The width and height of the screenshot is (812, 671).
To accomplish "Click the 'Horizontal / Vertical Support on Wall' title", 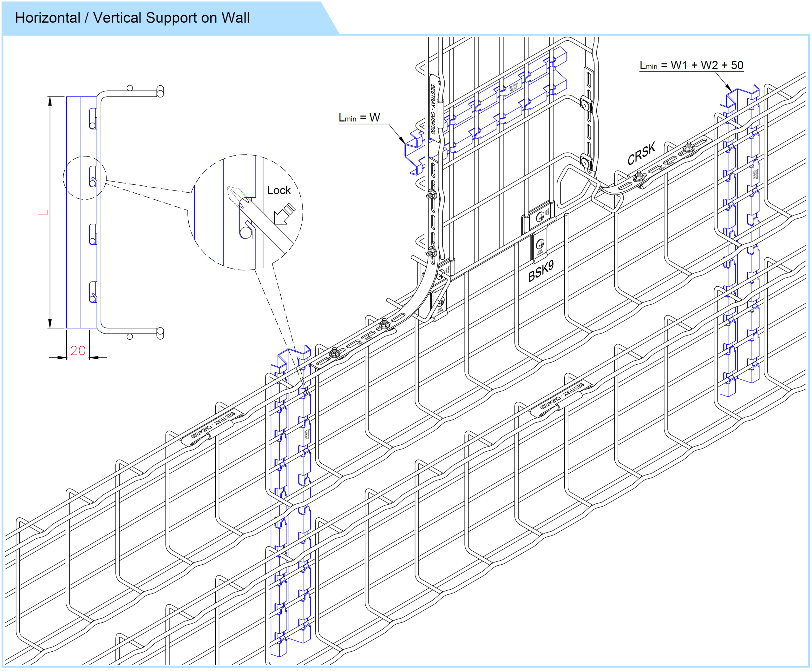I will point(132,18).
